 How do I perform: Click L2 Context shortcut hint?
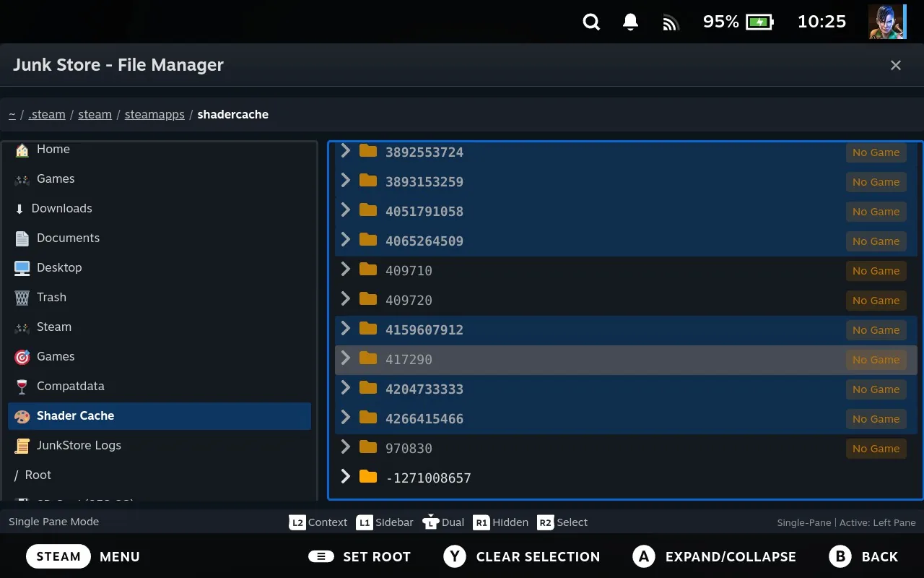click(318, 522)
